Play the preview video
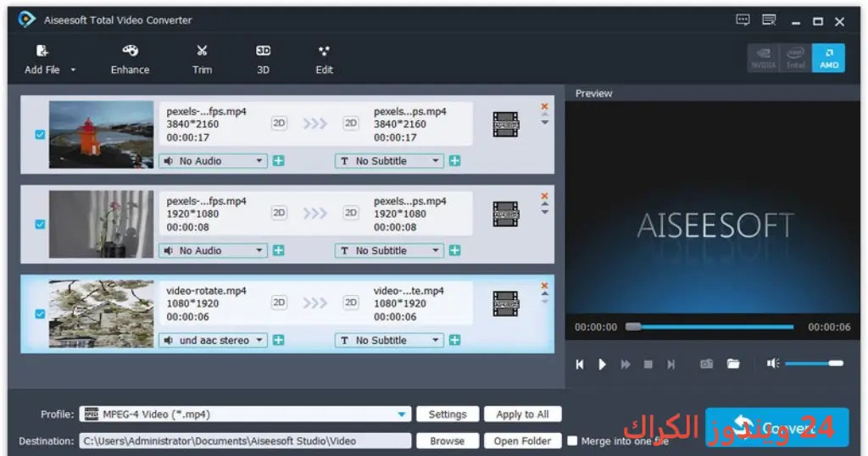The width and height of the screenshot is (868, 456). pyautogui.click(x=603, y=364)
